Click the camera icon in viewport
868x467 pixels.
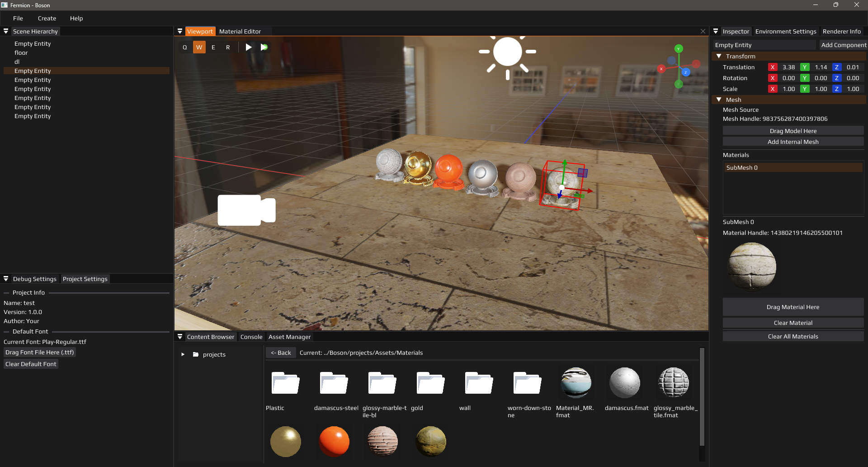point(246,210)
